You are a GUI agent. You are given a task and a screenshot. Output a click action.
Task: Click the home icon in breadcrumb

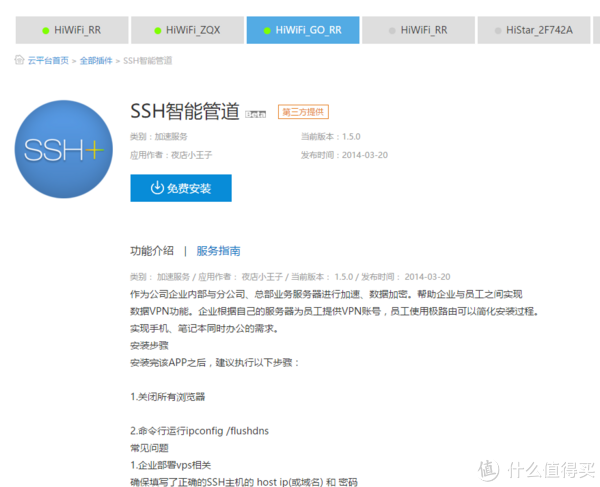coord(19,60)
